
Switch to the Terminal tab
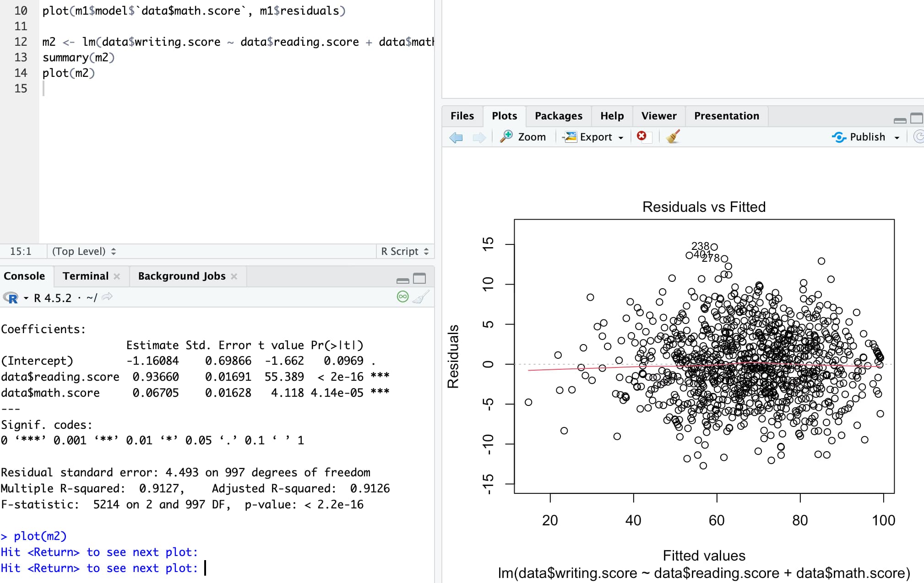pyautogui.click(x=86, y=276)
